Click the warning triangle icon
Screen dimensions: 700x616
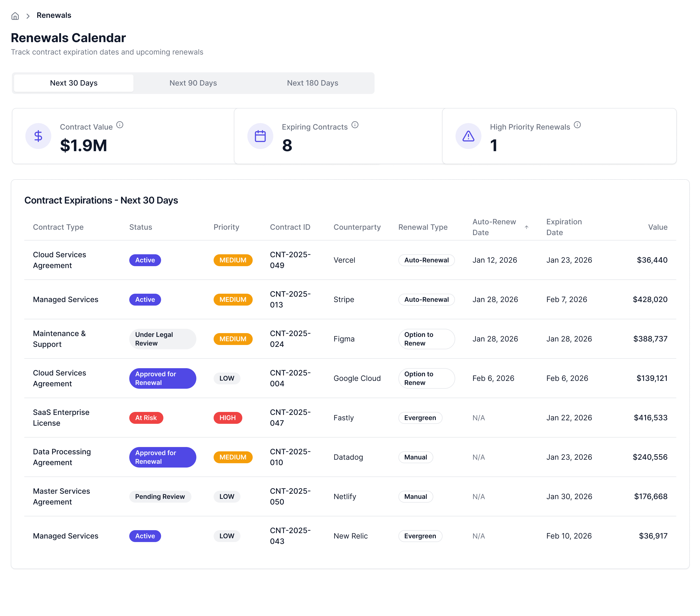coord(468,136)
